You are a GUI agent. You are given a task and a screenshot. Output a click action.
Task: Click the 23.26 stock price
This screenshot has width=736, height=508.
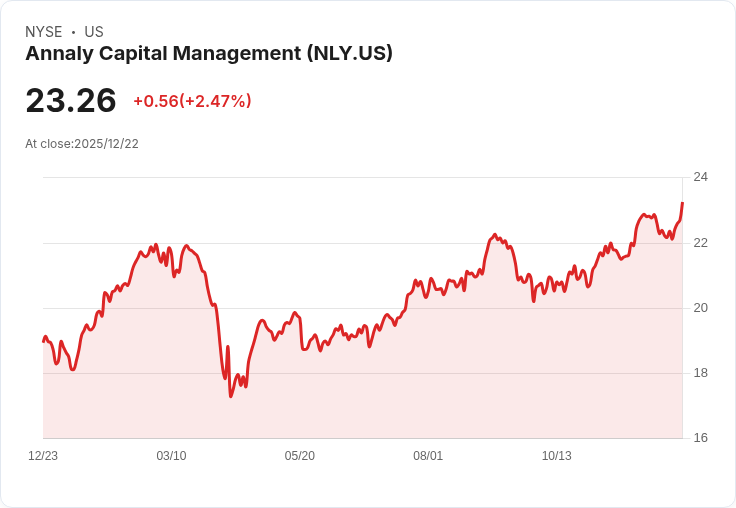pyautogui.click(x=71, y=100)
